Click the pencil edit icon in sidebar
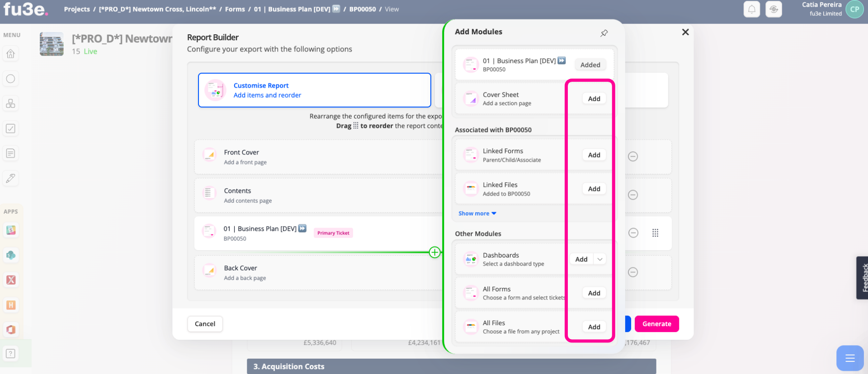The image size is (868, 374). coord(10,178)
